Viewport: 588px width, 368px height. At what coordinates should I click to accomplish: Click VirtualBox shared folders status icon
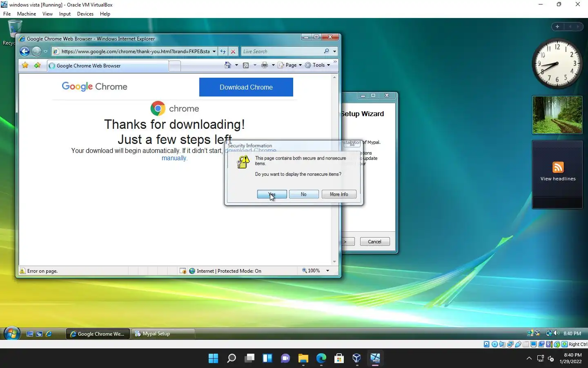tap(526, 344)
